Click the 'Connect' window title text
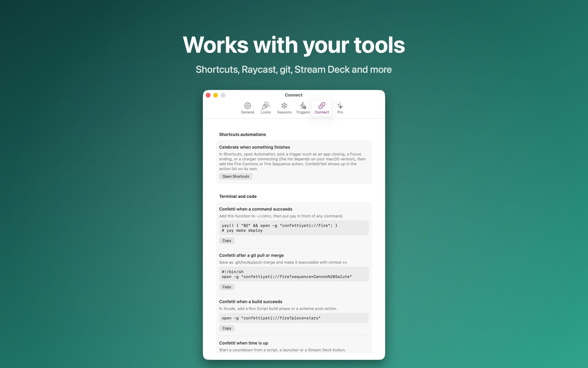The width and height of the screenshot is (588, 368). coord(294,95)
